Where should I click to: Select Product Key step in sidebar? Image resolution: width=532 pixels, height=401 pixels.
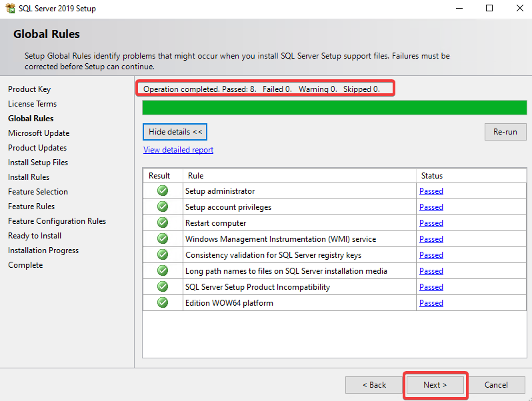click(x=29, y=89)
